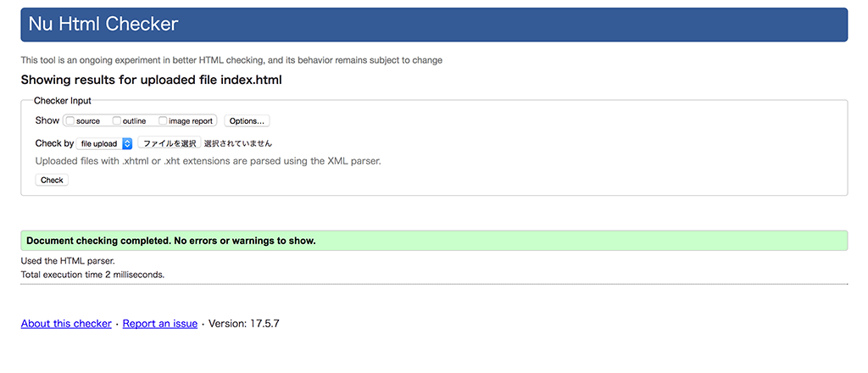The height and width of the screenshot is (373, 868).
Task: Click the Total execution time line
Action: point(92,274)
